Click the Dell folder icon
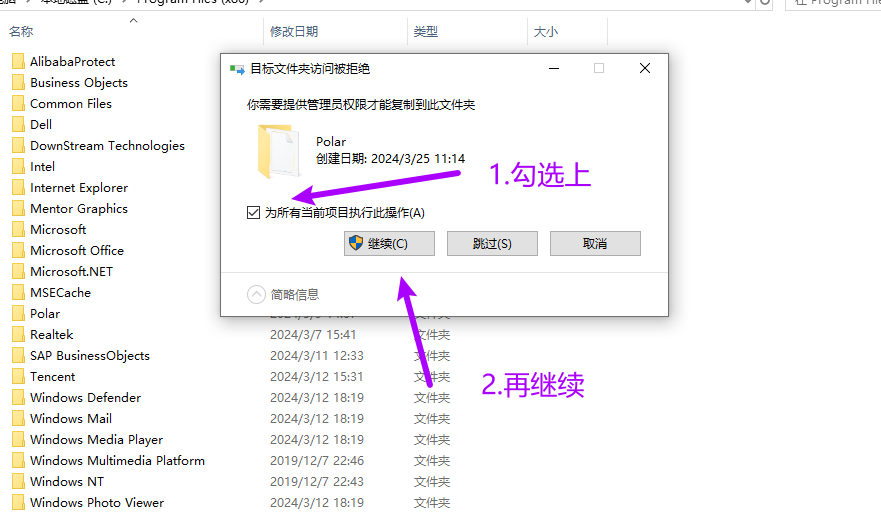Screen dimensions: 881x513 tap(19, 124)
